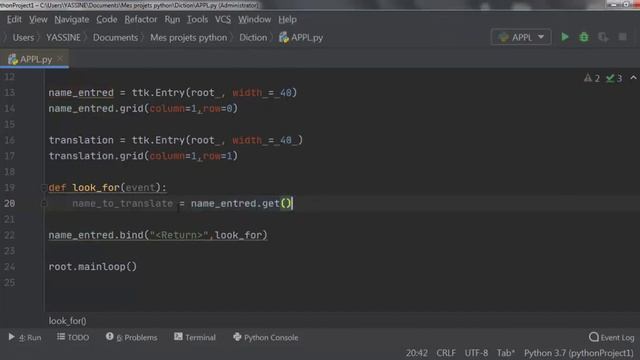Image resolution: width=640 pixels, height=360 pixels.
Task: Click the Tab* indent setting in status bar
Action: [x=506, y=353]
